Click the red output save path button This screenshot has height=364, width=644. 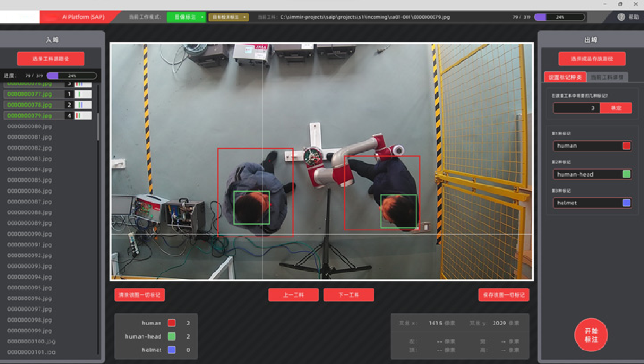pyautogui.click(x=592, y=59)
